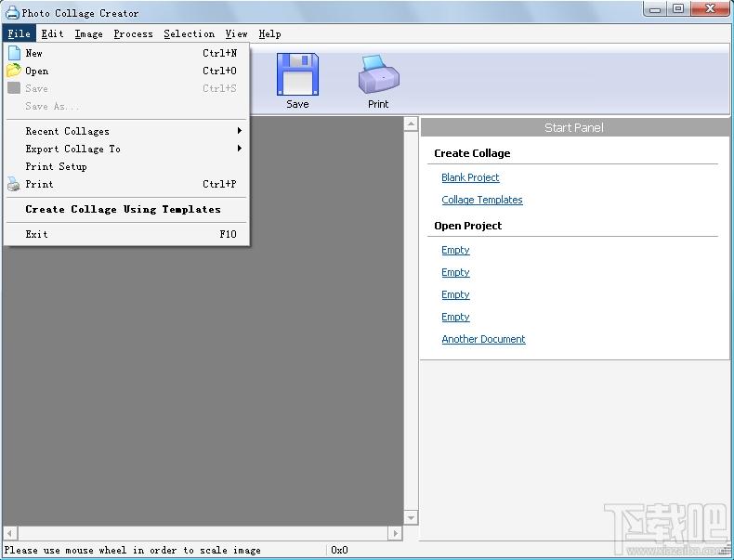This screenshot has width=734, height=560.
Task: Expand the Recent Collages submenu arrow
Action: [x=239, y=131]
